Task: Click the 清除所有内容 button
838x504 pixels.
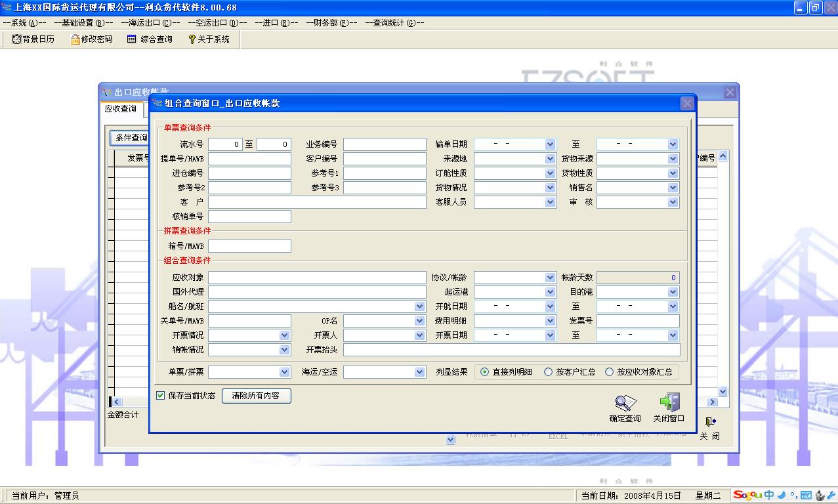Action: click(256, 396)
